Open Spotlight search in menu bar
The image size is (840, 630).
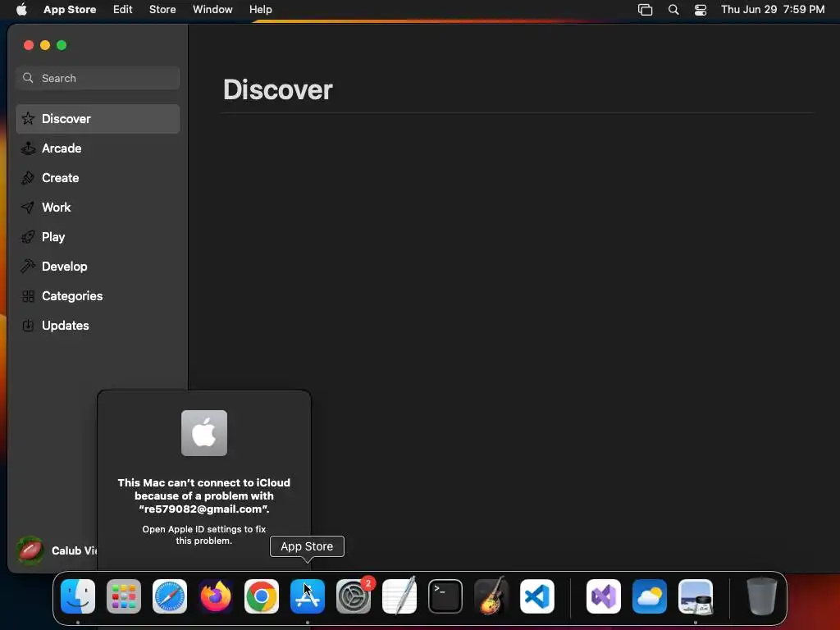(x=673, y=9)
